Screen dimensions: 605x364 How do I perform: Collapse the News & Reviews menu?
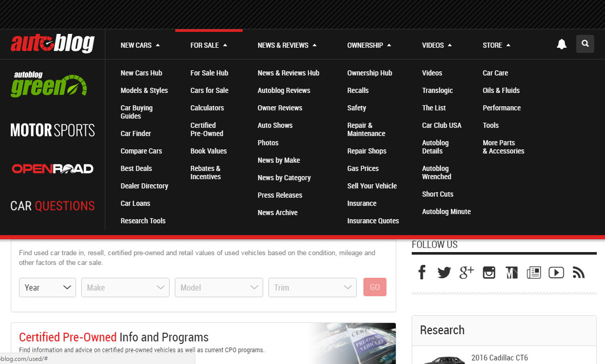287,45
